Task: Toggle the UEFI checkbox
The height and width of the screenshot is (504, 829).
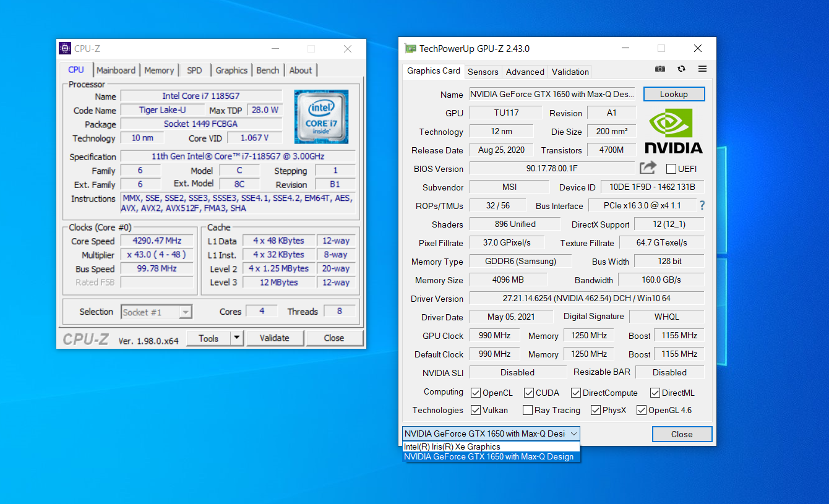Action: 671,169
